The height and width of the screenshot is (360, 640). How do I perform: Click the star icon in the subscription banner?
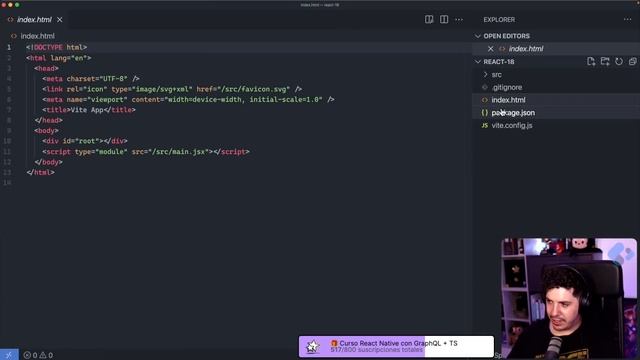[x=313, y=347]
